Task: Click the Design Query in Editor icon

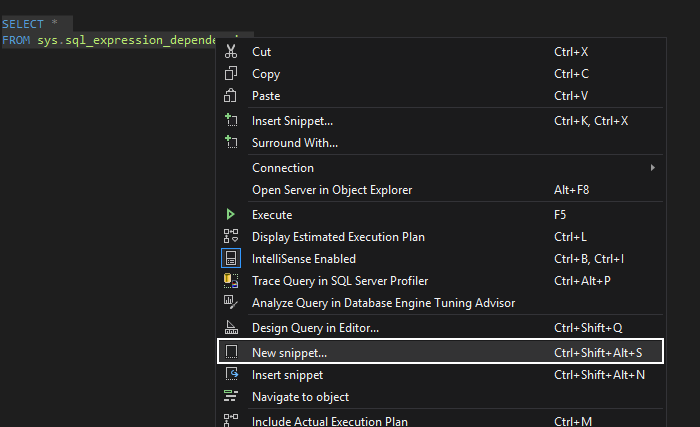Action: coord(231,328)
